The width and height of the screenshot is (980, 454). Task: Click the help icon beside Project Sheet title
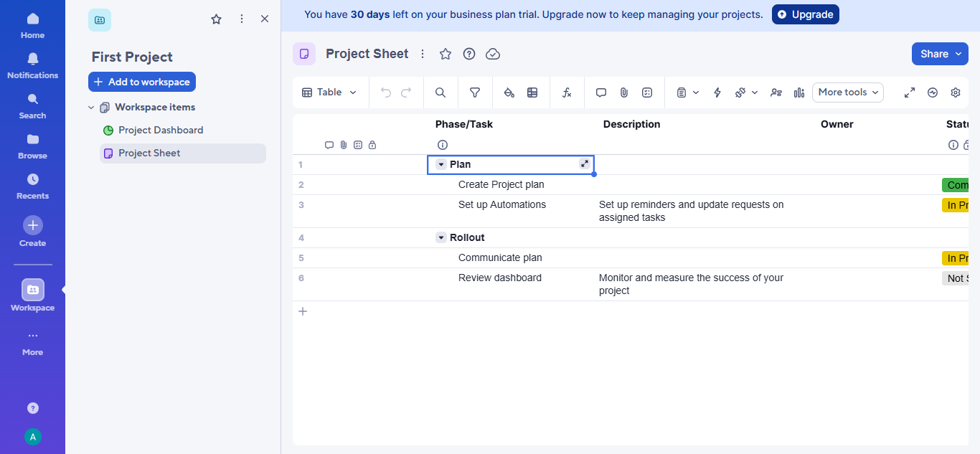click(x=469, y=54)
